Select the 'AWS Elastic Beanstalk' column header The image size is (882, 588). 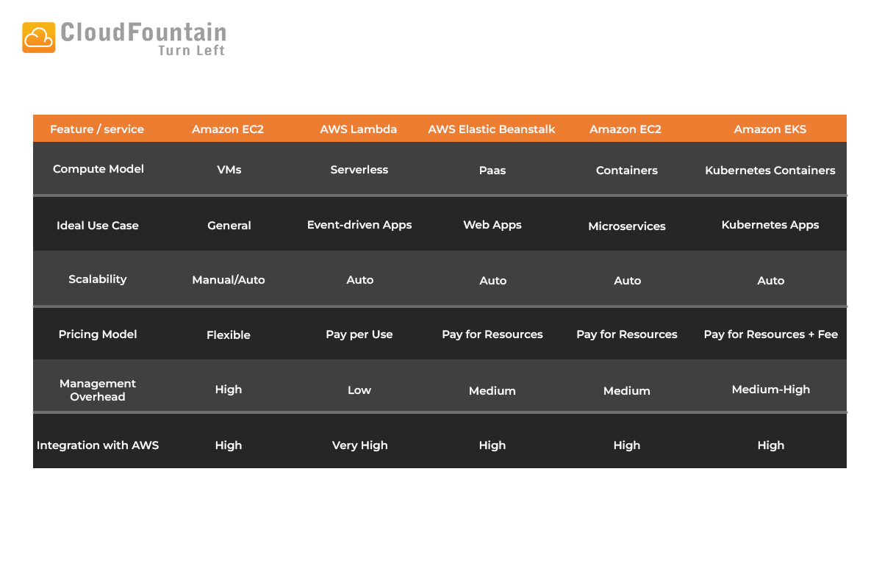click(x=491, y=128)
